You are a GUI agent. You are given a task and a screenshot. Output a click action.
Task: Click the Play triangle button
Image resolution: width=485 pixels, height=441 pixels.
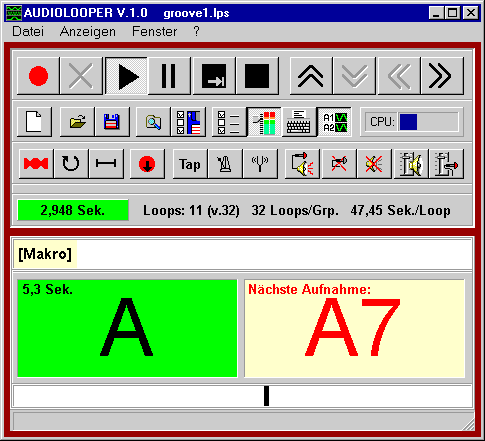(x=126, y=76)
